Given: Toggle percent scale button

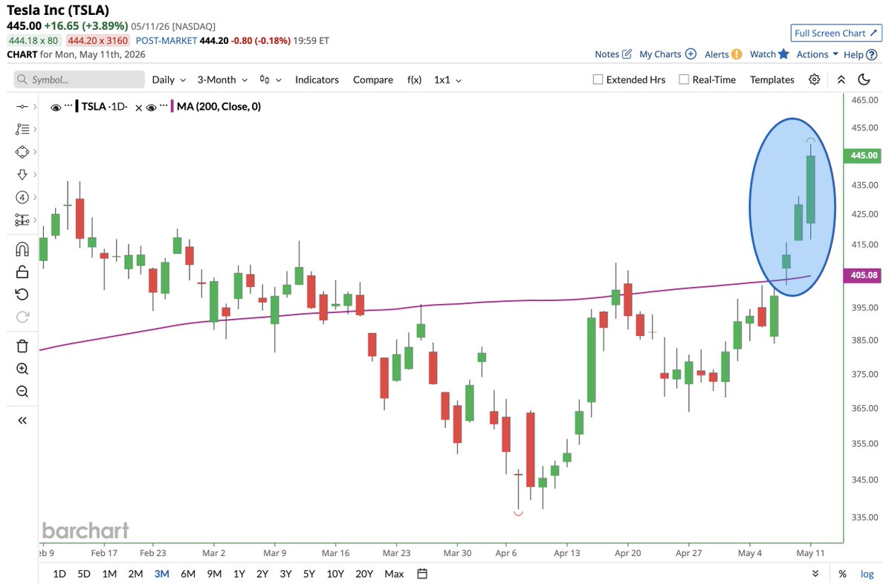Looking at the screenshot, I should [842, 574].
